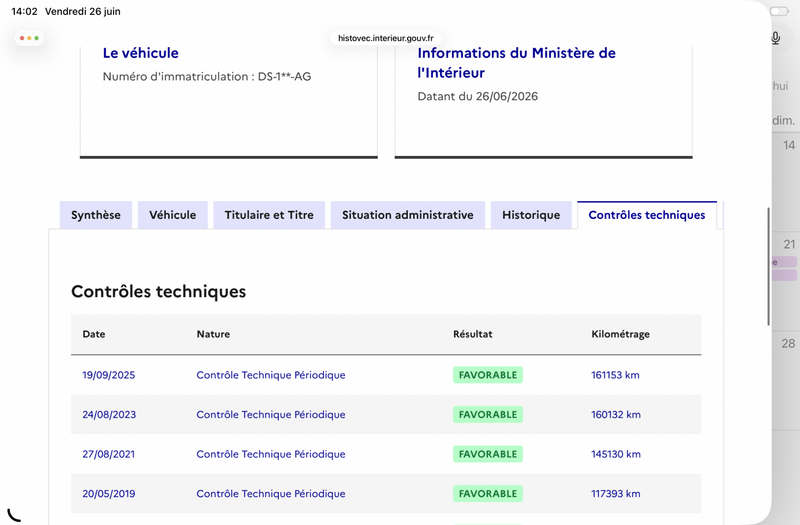
Task: Click the Nature column header
Action: coord(213,334)
